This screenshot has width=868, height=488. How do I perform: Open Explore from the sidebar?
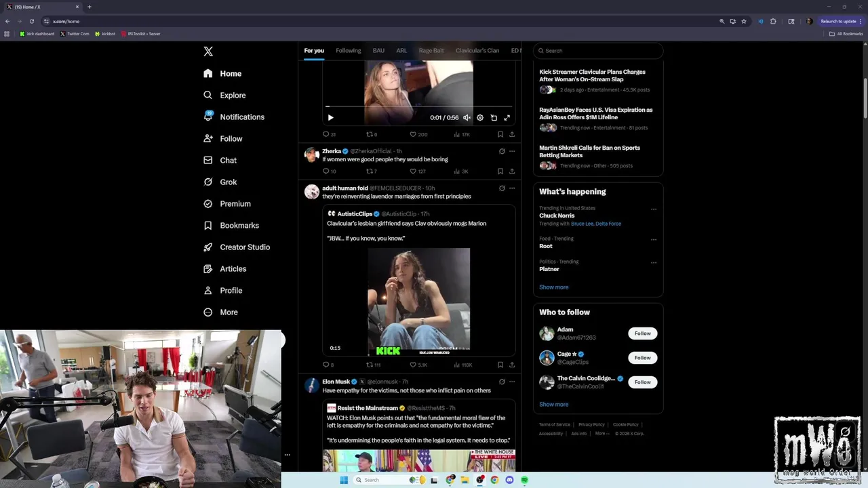click(x=224, y=95)
